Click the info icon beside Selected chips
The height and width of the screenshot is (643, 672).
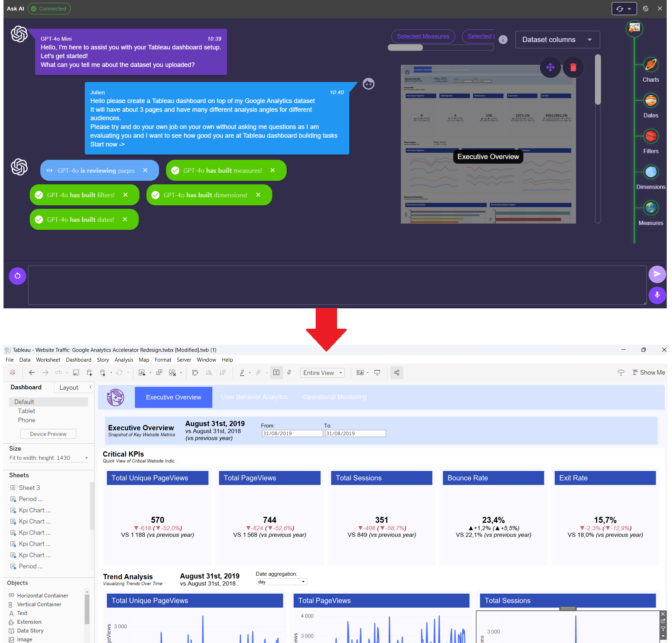[503, 40]
